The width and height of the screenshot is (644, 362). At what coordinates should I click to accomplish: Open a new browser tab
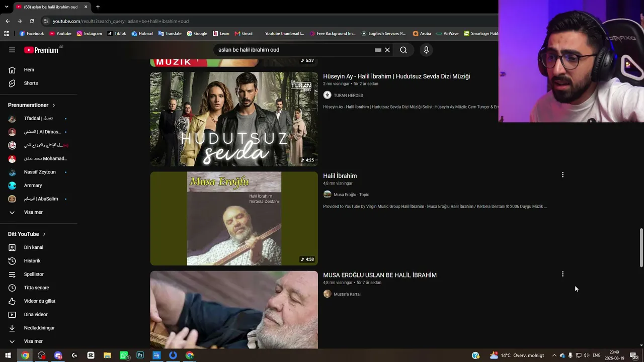click(x=98, y=7)
